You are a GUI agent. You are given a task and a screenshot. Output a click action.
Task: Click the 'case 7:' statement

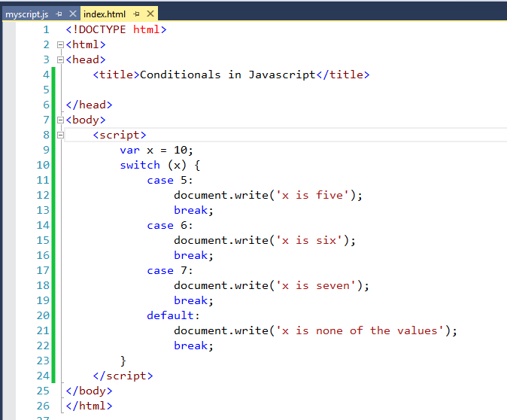click(170, 270)
